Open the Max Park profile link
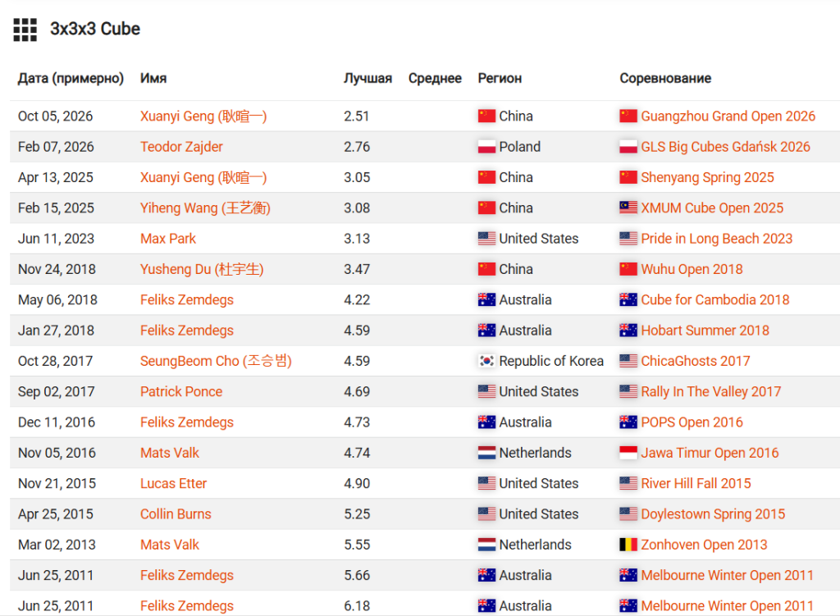Image resolution: width=840 pixels, height=616 pixels. tap(168, 239)
